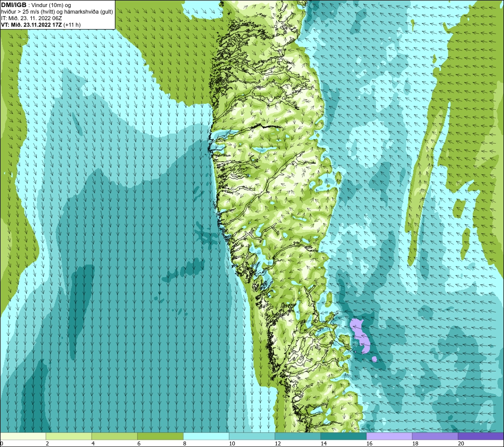Image resolution: width=504 pixels, height=447 pixels.
Task: Click the 2–4 m/s light green legend swatch
Action: (69, 436)
